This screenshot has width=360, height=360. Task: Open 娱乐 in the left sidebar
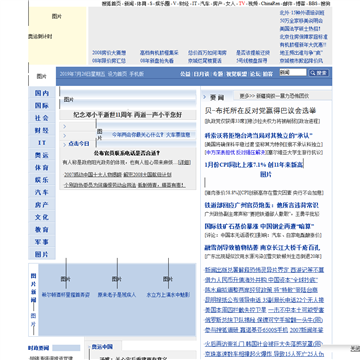42,180
